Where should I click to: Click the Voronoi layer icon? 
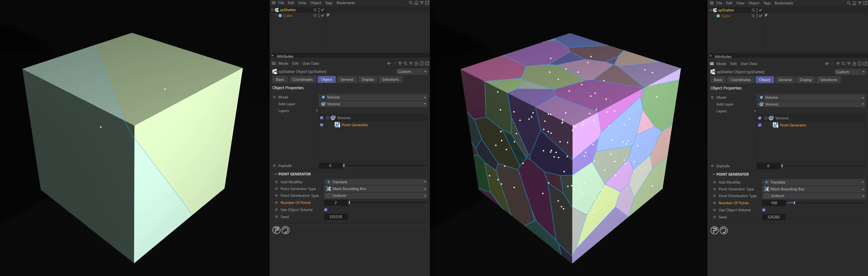[x=333, y=118]
